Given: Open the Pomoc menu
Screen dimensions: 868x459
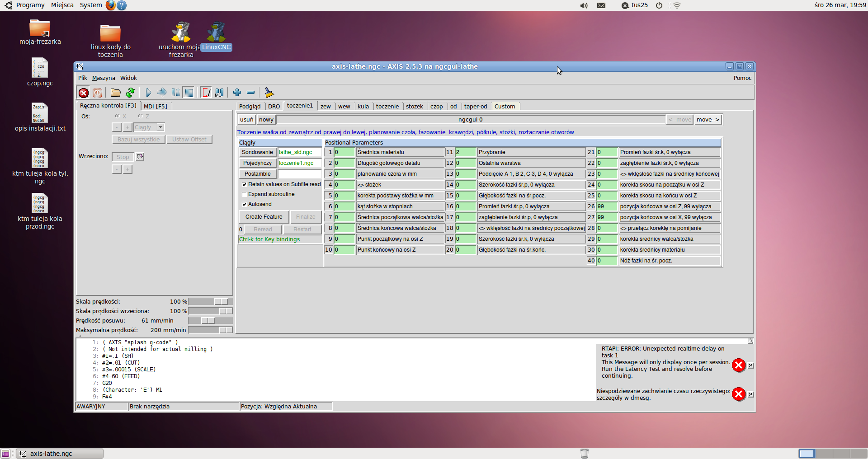Looking at the screenshot, I should point(742,78).
